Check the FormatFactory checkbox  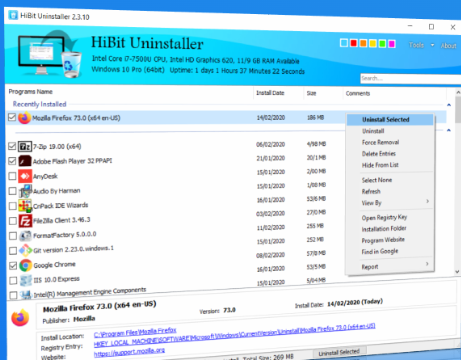click(x=13, y=236)
